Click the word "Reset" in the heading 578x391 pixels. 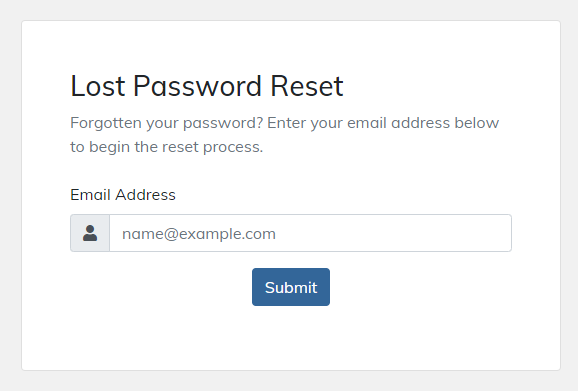click(307, 86)
